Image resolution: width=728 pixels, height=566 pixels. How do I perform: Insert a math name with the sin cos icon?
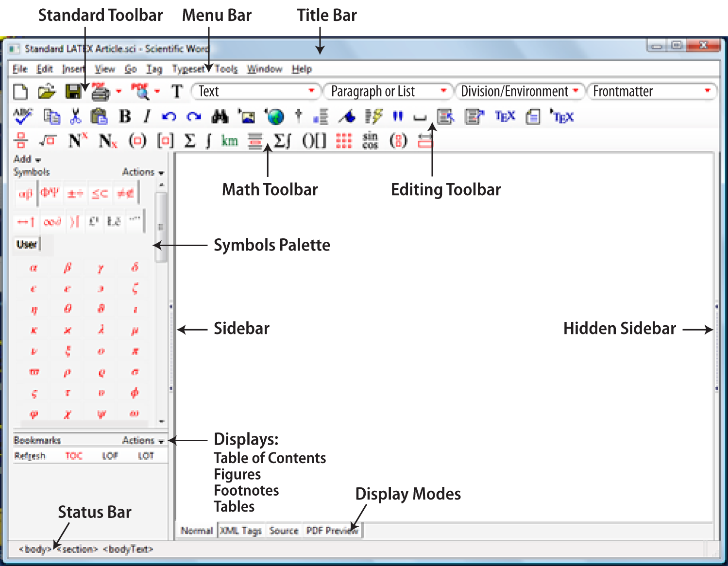click(x=370, y=141)
